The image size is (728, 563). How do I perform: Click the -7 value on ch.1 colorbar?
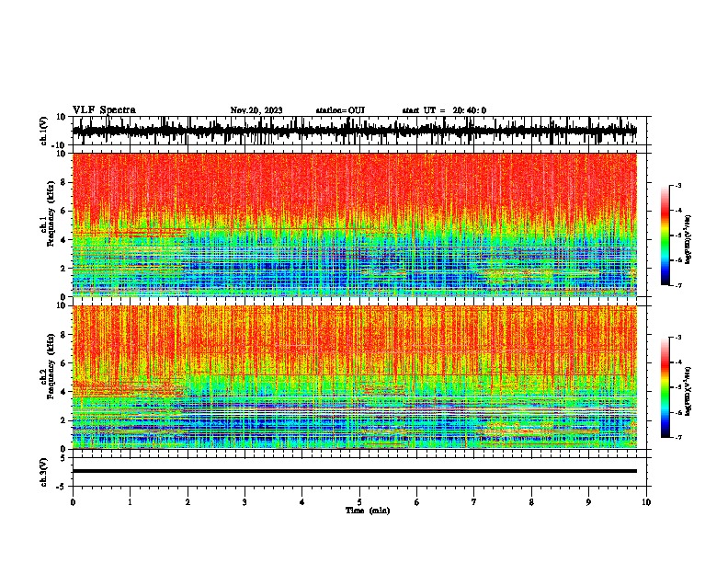[677, 286]
